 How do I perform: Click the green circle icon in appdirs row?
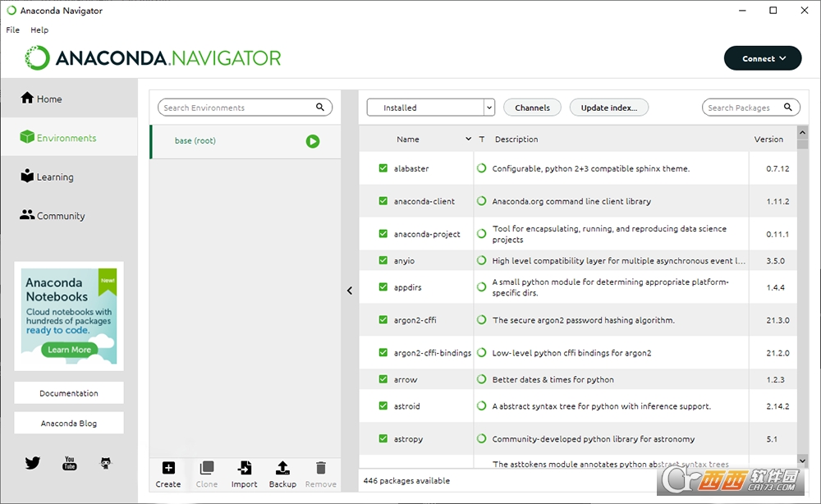[482, 286]
